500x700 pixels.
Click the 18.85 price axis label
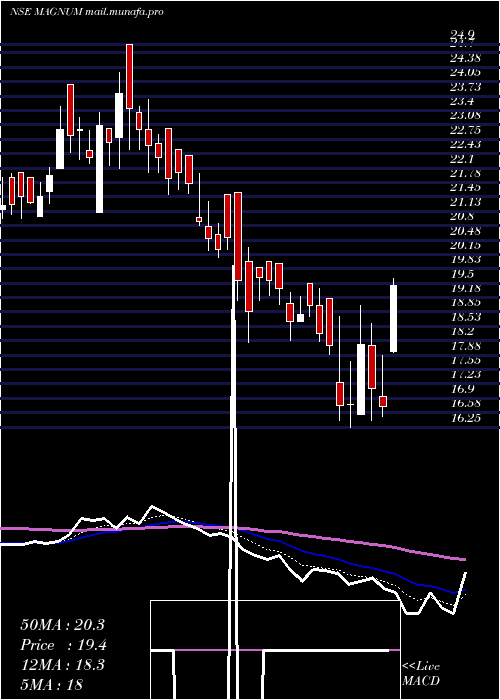[465, 303]
